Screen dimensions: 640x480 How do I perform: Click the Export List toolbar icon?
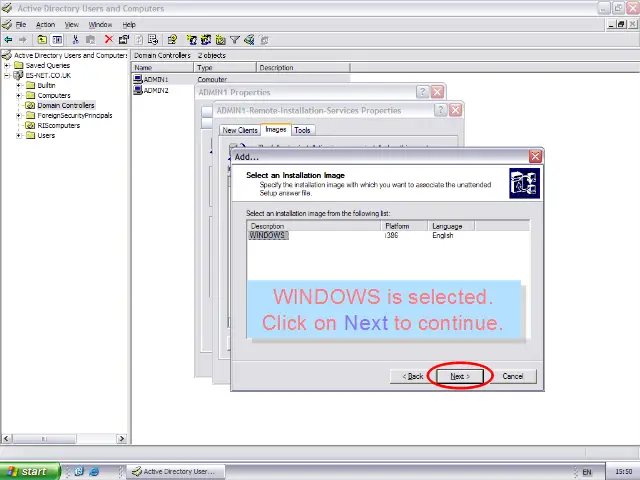click(153, 40)
